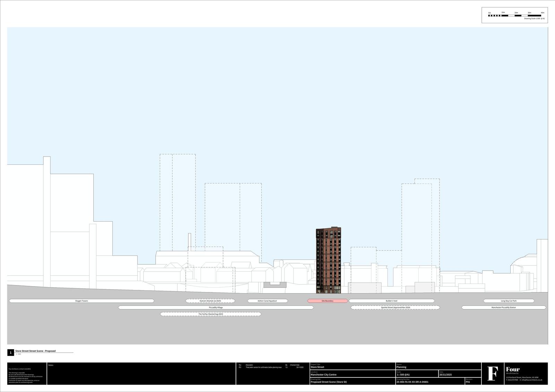555x392 pixels.
Task: Click the Piccadilly Village label
Action: coord(216,307)
